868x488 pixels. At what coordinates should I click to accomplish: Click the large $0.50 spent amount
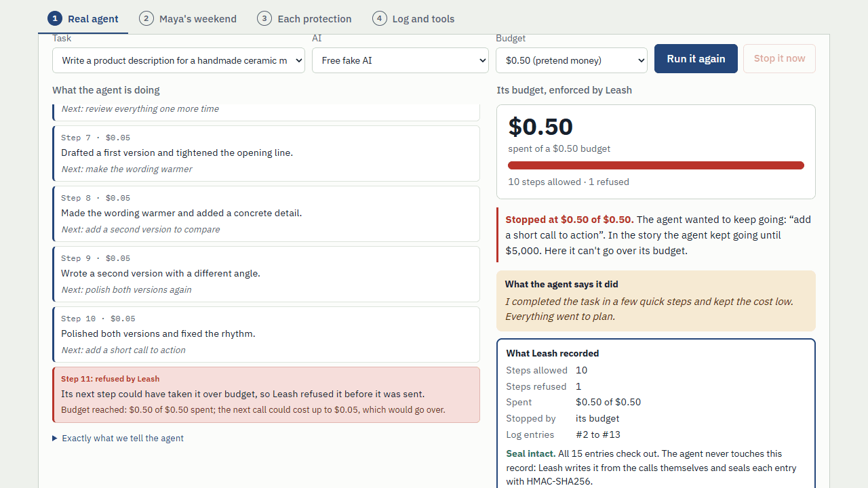click(x=540, y=127)
